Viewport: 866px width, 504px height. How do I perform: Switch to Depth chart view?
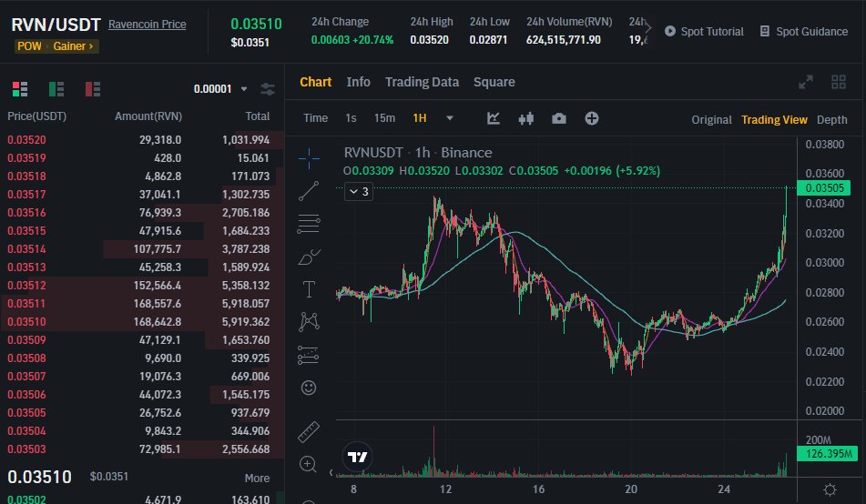831,120
